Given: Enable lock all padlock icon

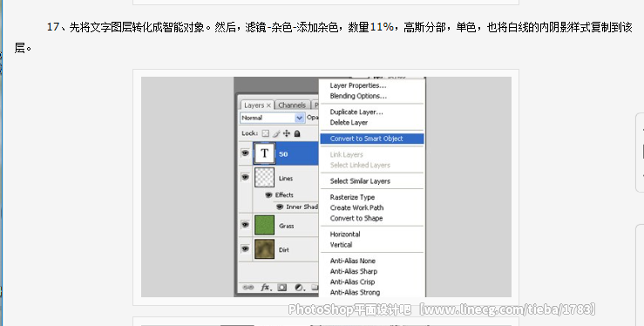Looking at the screenshot, I should click(297, 133).
